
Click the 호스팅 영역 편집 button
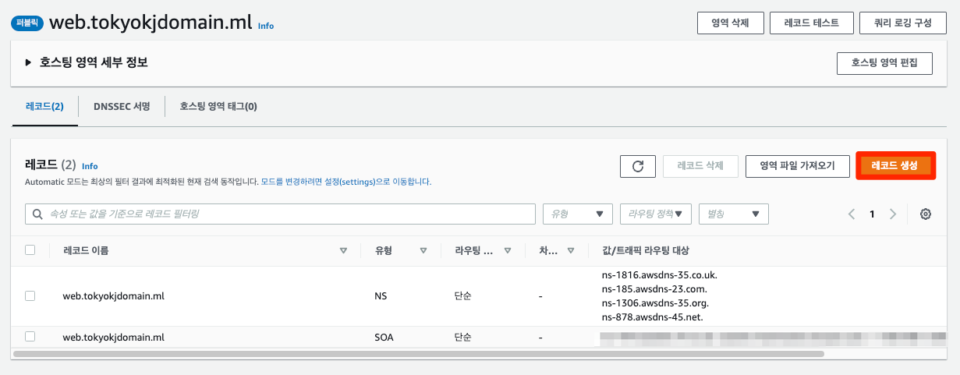[x=885, y=63]
